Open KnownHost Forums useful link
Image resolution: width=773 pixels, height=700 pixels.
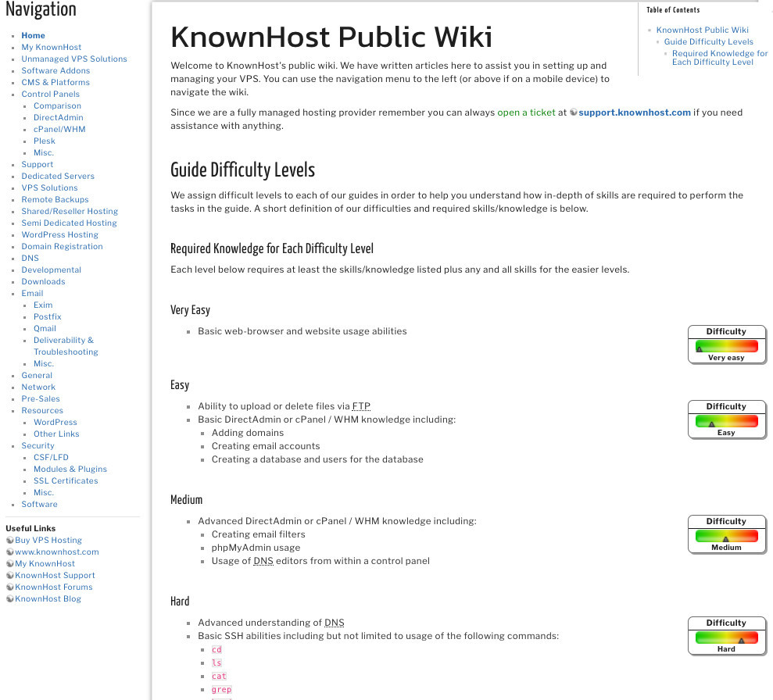(x=54, y=587)
